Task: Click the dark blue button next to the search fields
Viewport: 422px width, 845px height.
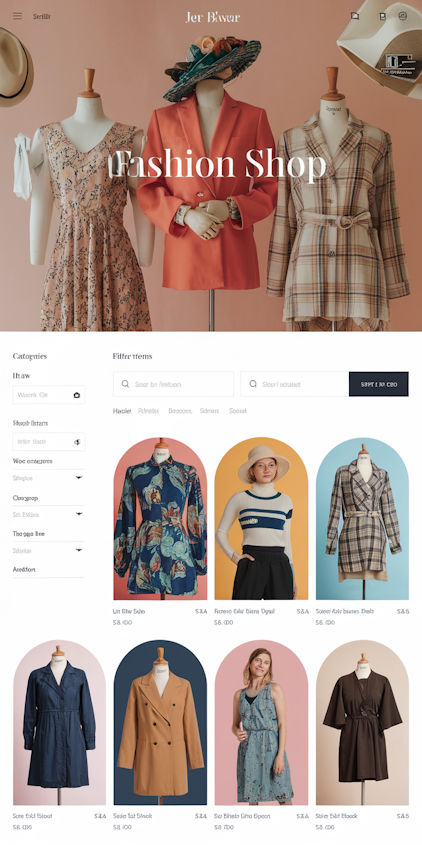Action: 378,384
